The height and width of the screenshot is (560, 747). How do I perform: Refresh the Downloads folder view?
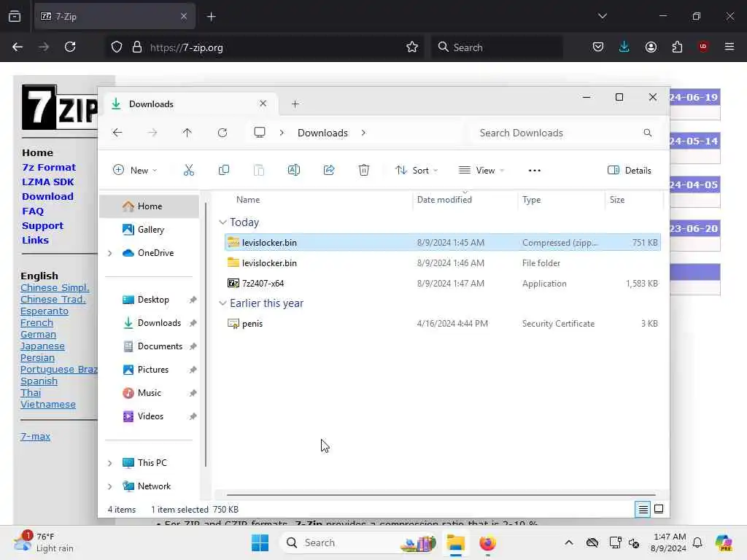[x=222, y=133]
